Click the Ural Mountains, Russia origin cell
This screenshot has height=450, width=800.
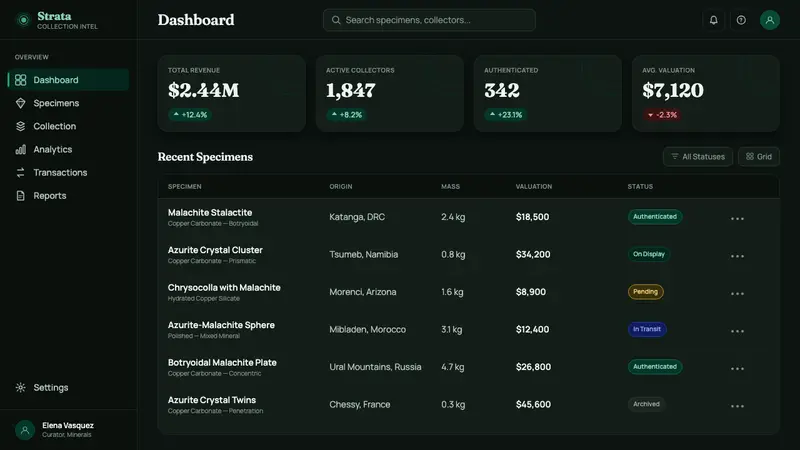coord(375,367)
